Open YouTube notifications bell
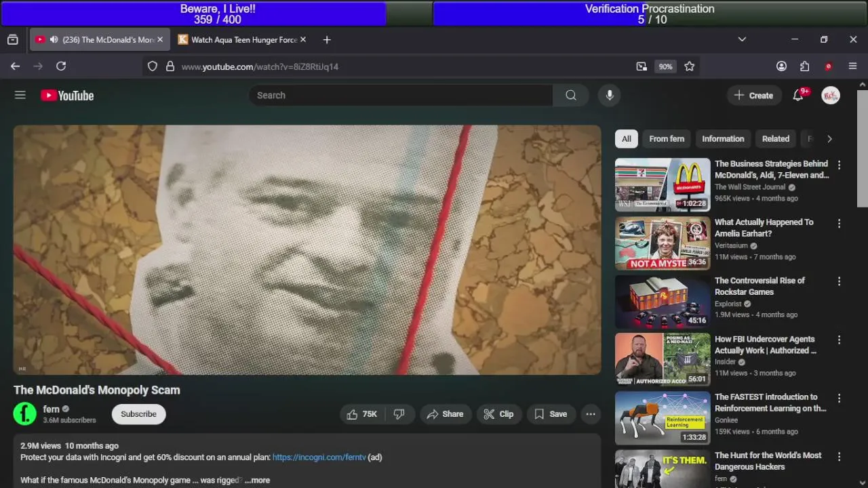 [x=798, y=96]
